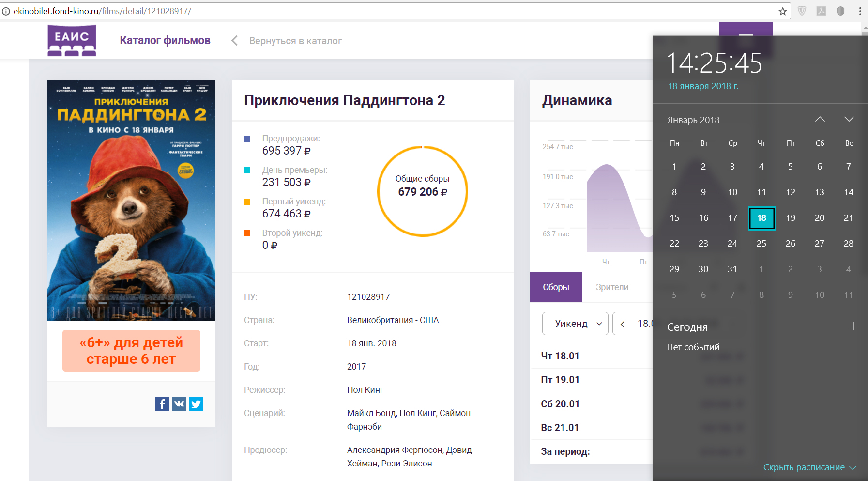This screenshot has height=481, width=868.
Task: Go to previous month in calendar
Action: (x=820, y=119)
